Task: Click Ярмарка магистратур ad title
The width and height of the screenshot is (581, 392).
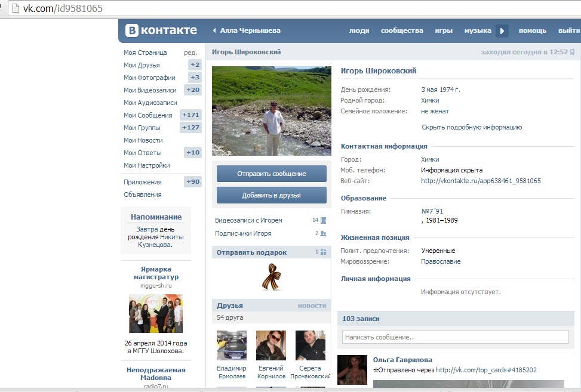Action: click(x=156, y=273)
